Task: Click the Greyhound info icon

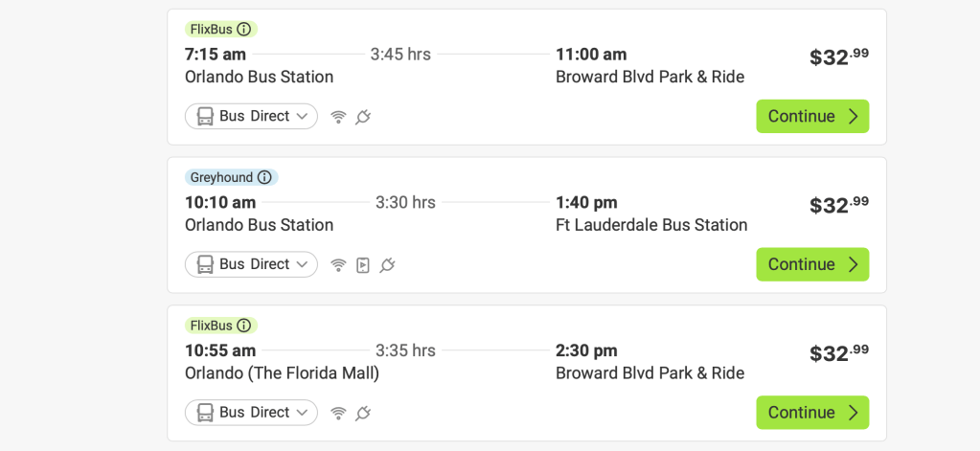Action: coord(264,177)
